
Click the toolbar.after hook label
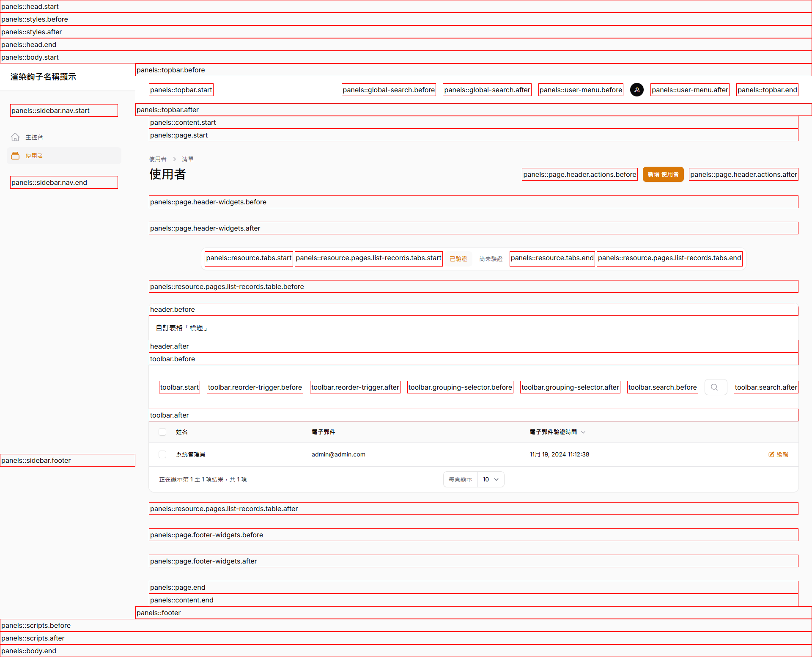point(474,415)
